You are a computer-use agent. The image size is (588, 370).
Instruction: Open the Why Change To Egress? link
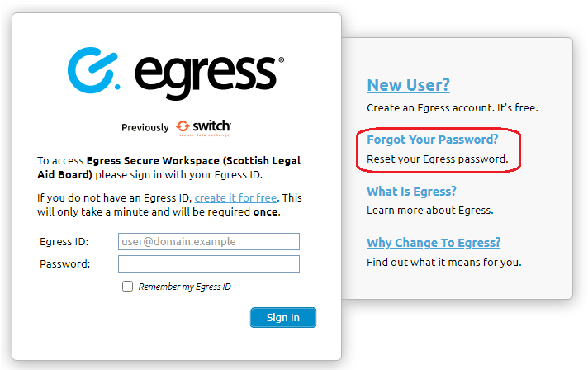point(434,243)
